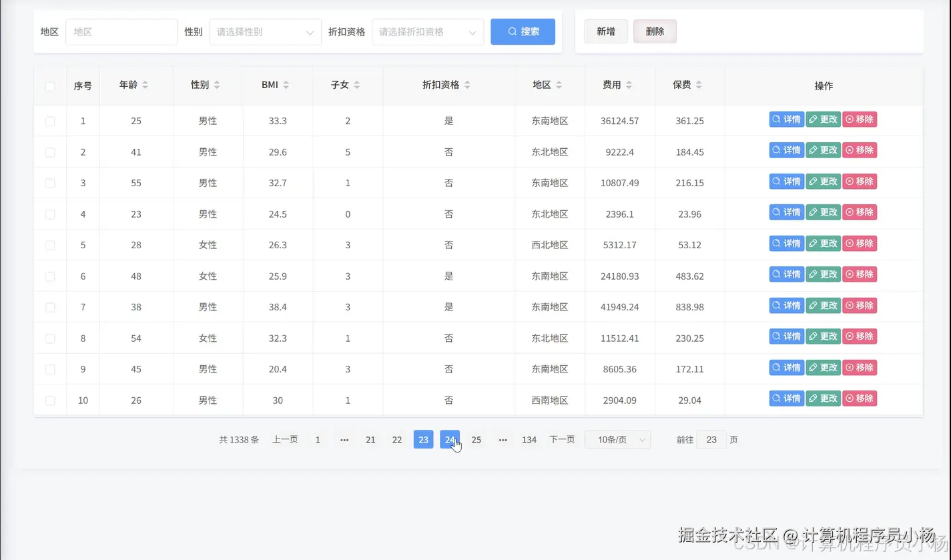Viewport: 951px width, 560px height.
Task: Open 详情 for row 1
Action: [787, 119]
